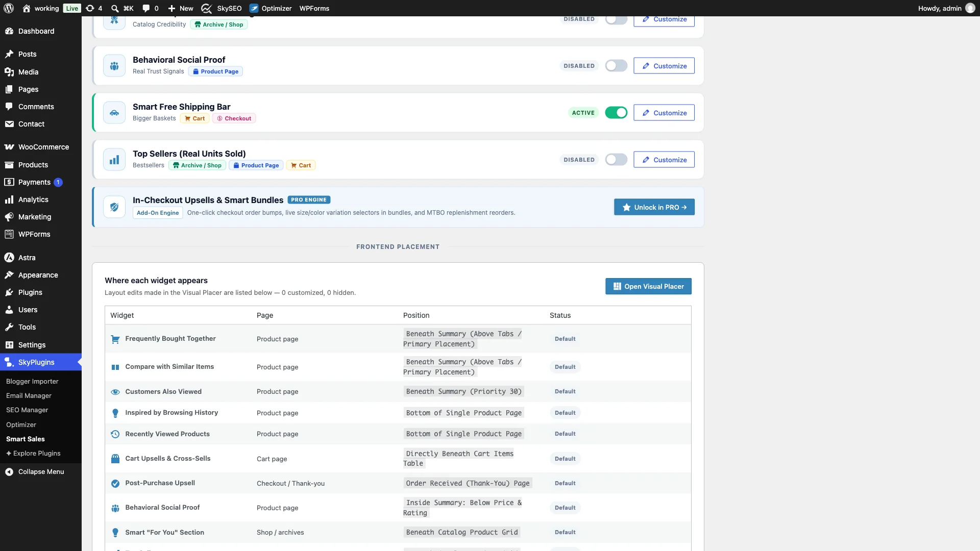The height and width of the screenshot is (551, 980).
Task: Open Explore Plugins submenu
Action: tap(33, 454)
